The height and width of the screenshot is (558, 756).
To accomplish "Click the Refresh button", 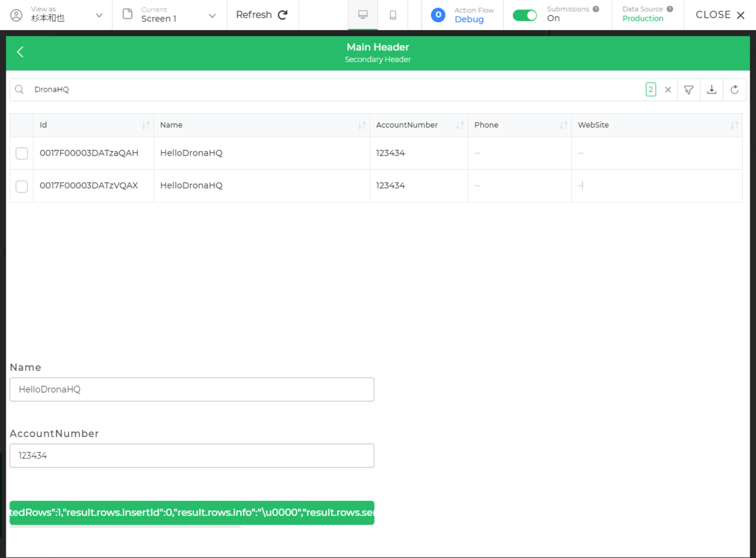I will point(262,14).
